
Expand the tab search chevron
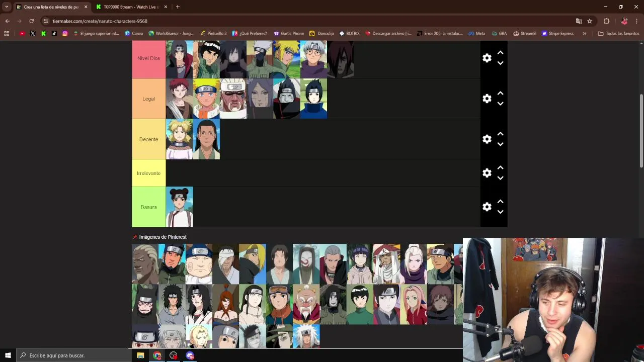(7, 7)
